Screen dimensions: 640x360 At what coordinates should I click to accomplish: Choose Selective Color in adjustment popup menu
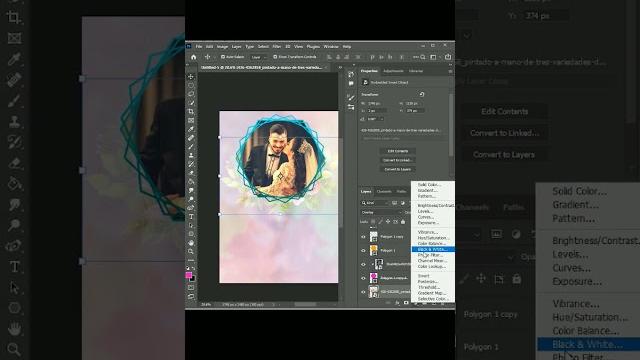[x=433, y=299]
